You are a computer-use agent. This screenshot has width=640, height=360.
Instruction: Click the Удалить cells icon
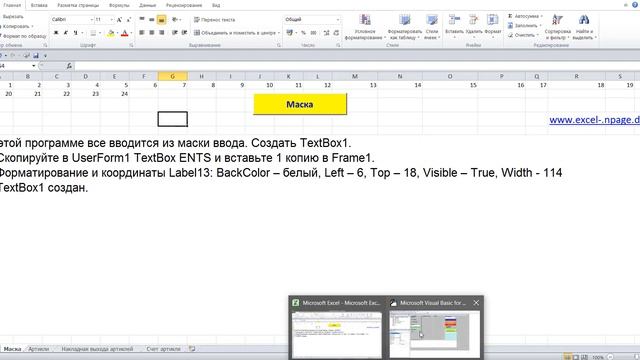tap(473, 20)
